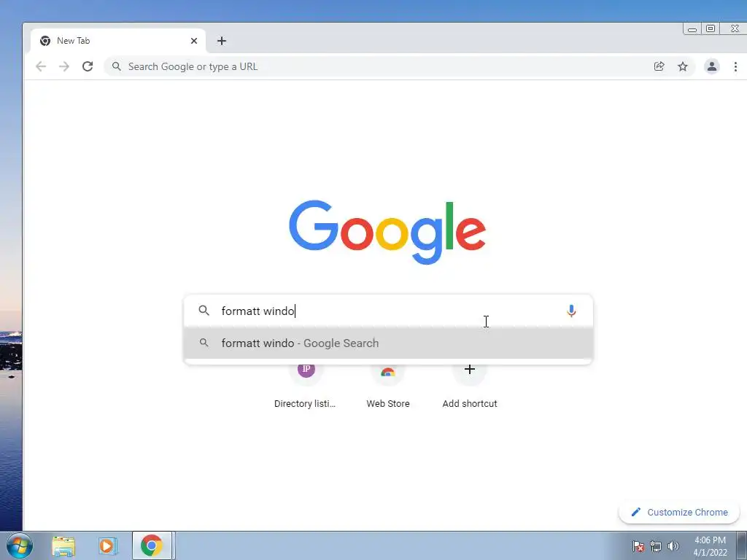Select the 'formatt windo - Google Search' suggestion
Image resolution: width=747 pixels, height=560 pixels.
[x=388, y=343]
